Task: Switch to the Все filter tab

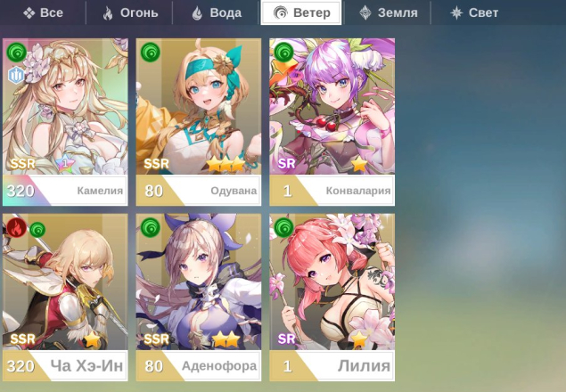Action: 43,12
